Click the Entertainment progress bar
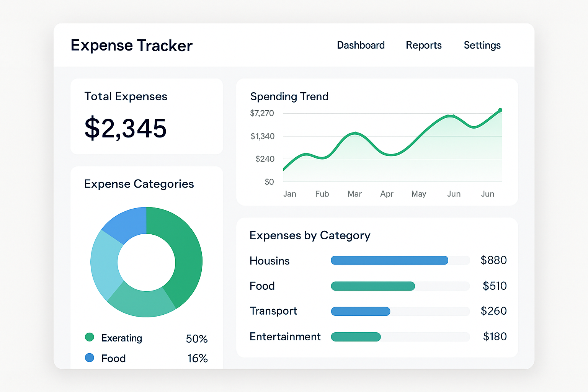The height and width of the screenshot is (392, 588). point(356,337)
